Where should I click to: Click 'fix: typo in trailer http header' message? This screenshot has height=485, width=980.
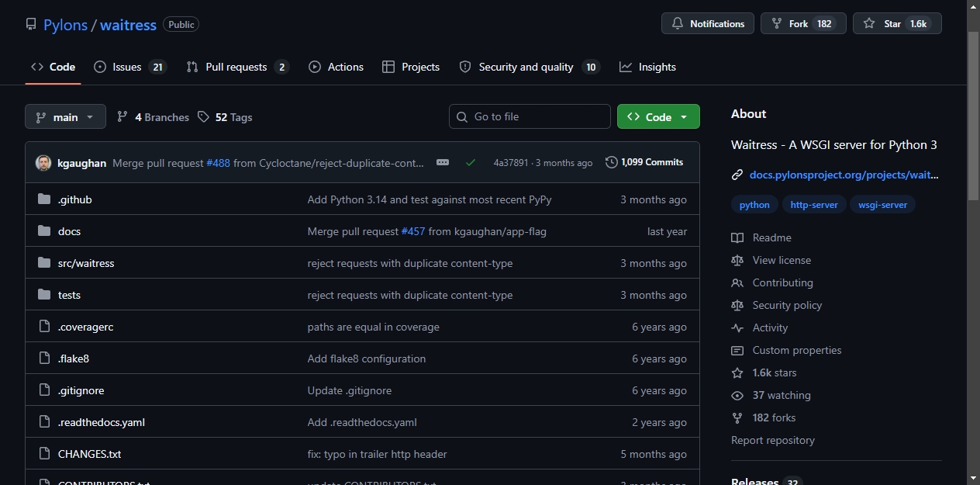coord(377,454)
